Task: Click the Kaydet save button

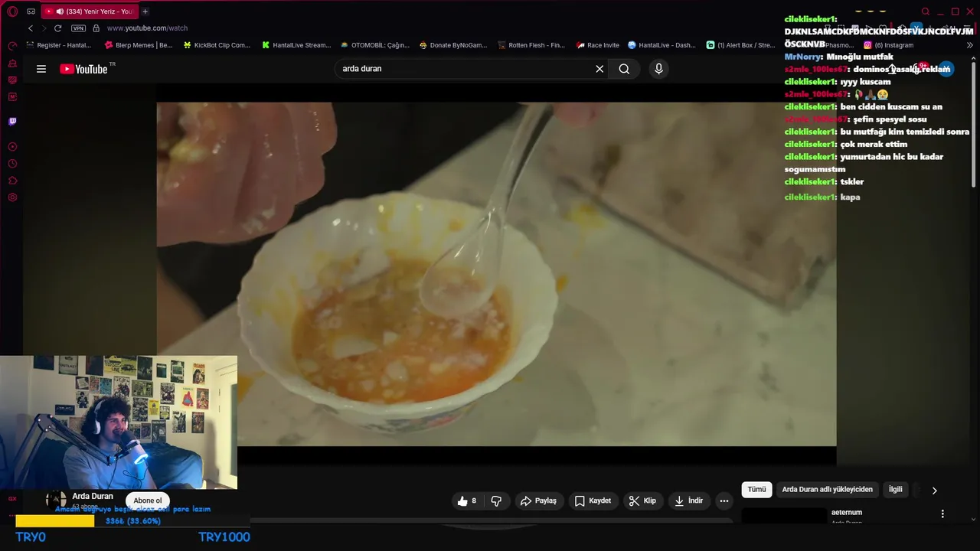Action: 593,501
